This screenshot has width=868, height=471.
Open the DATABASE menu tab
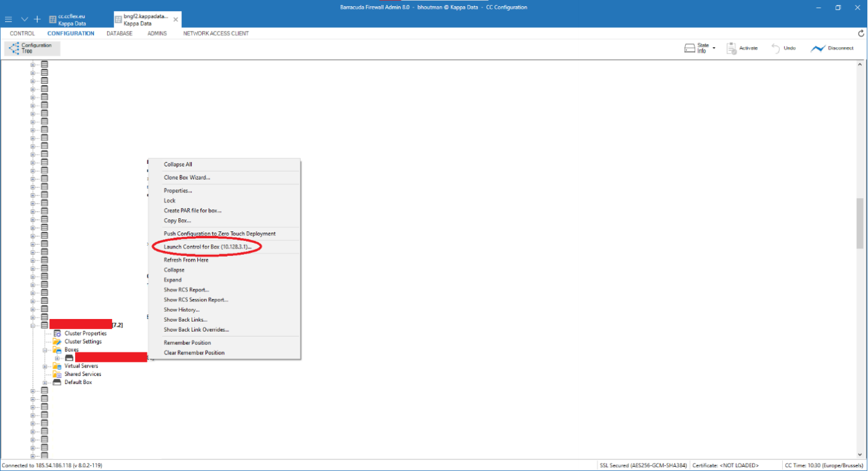[119, 33]
